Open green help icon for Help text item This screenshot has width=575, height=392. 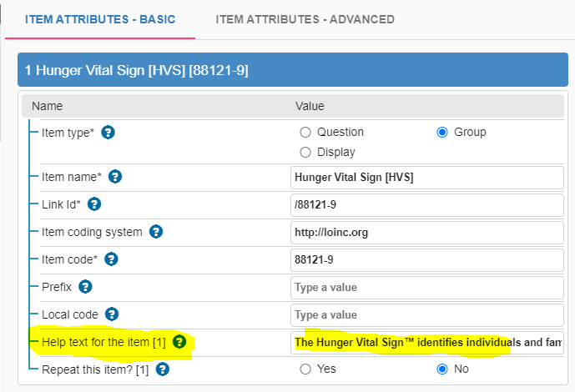[179, 341]
